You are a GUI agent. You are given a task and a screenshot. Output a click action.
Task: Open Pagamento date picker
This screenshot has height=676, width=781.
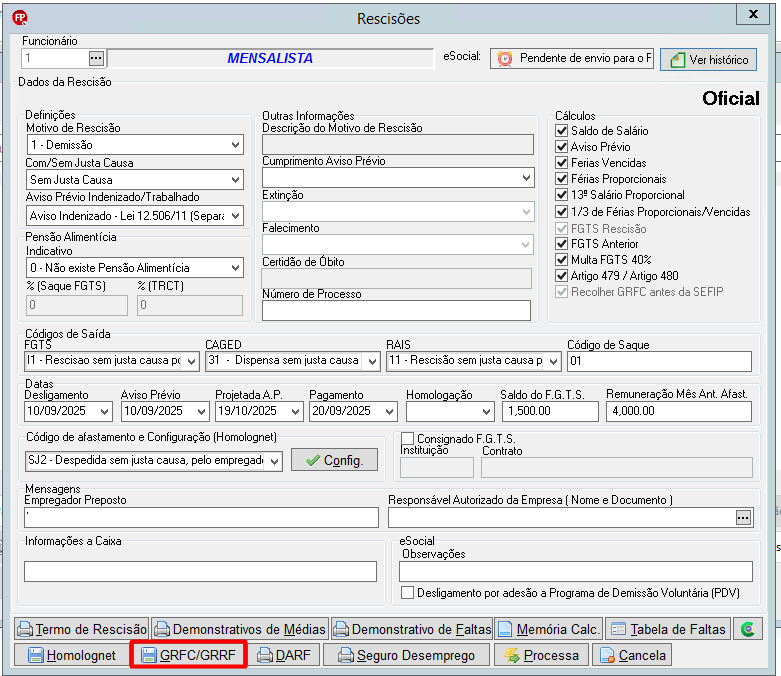(390, 411)
